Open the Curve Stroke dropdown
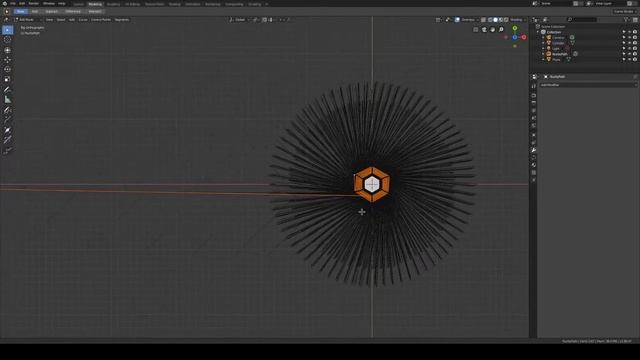Image resolution: width=640 pixels, height=360 pixels. coord(624,11)
